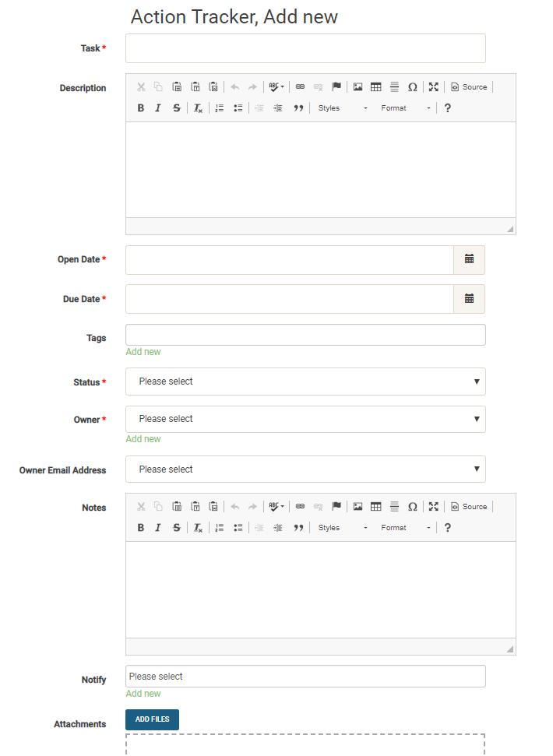Image resolution: width=553 pixels, height=756 pixels.
Task: Click into the Description text area
Action: 321,169
